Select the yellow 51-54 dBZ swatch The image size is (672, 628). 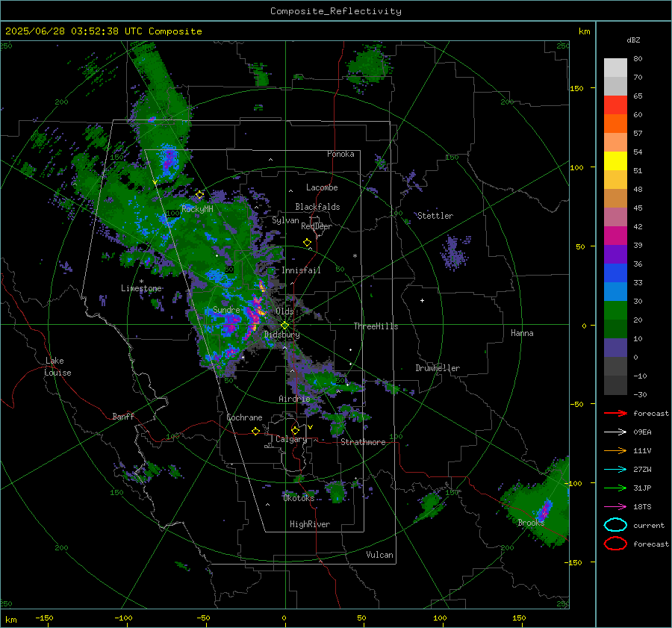615,161
